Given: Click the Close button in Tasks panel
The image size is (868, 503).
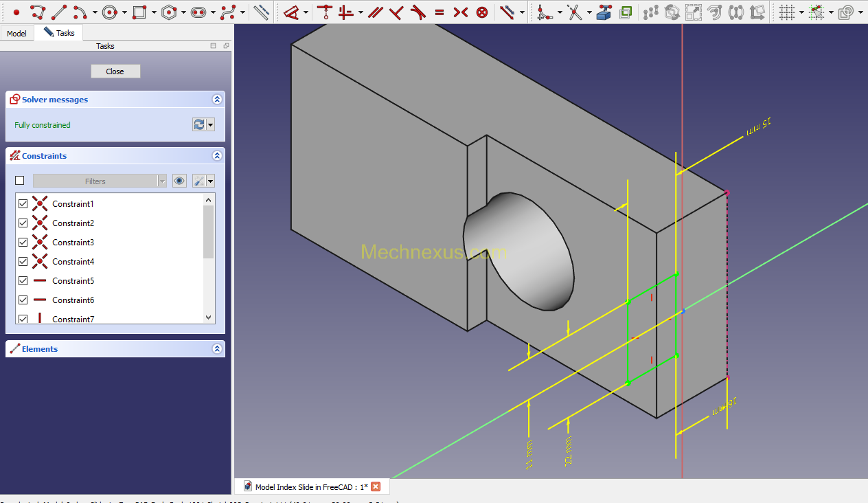Looking at the screenshot, I should coord(115,71).
